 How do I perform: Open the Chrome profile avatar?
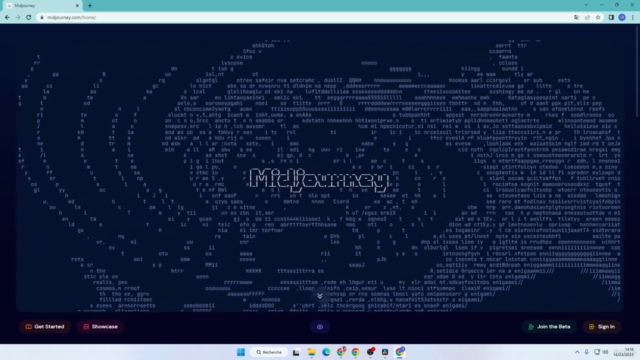point(622,18)
